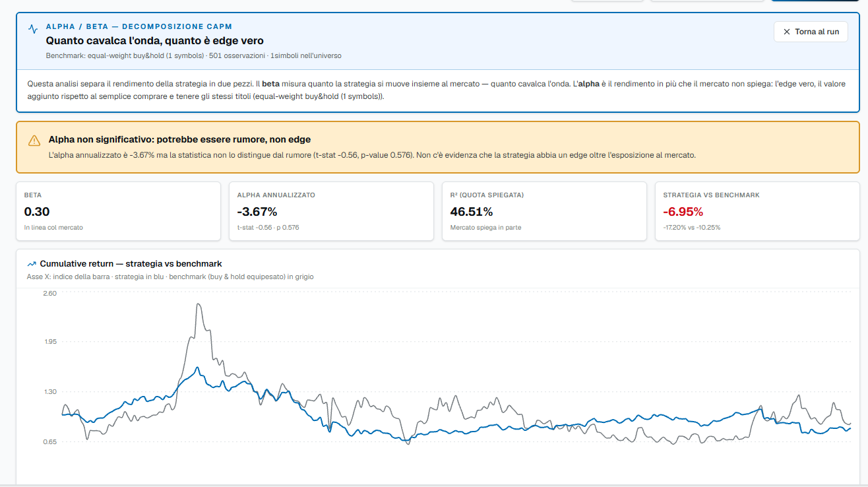Click the warning triangle icon in alert banner
The image size is (868, 487).
[34, 141]
